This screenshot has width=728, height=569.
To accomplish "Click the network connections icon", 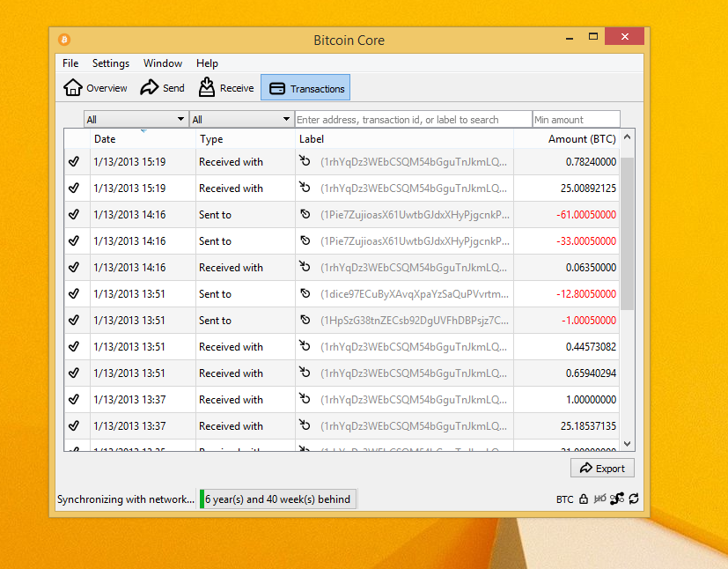I will pyautogui.click(x=617, y=499).
